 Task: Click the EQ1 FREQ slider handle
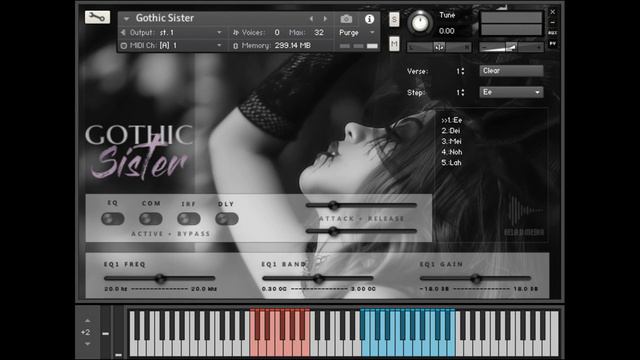[160, 279]
